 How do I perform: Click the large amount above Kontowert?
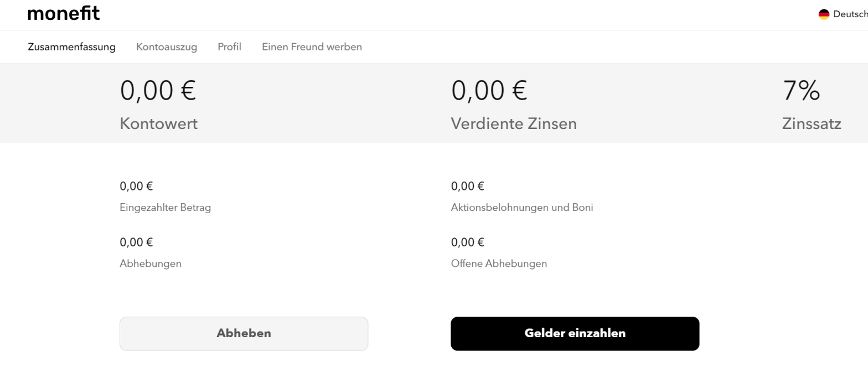(x=158, y=91)
